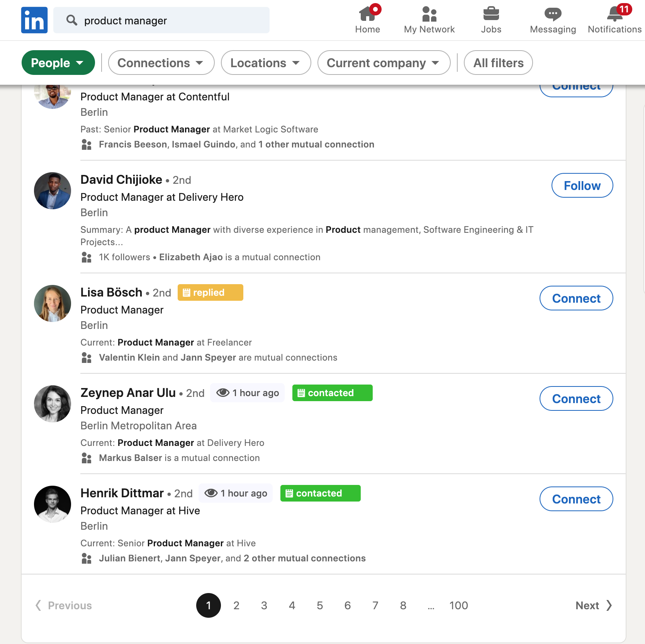645x644 pixels.
Task: Click David Chijioke's profile photo
Action: pyautogui.click(x=53, y=191)
